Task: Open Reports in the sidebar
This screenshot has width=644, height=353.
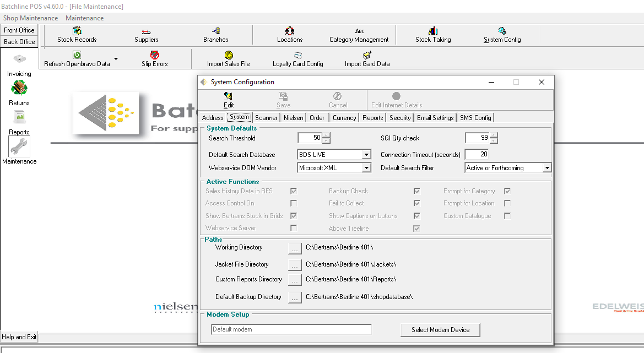Action: [19, 123]
